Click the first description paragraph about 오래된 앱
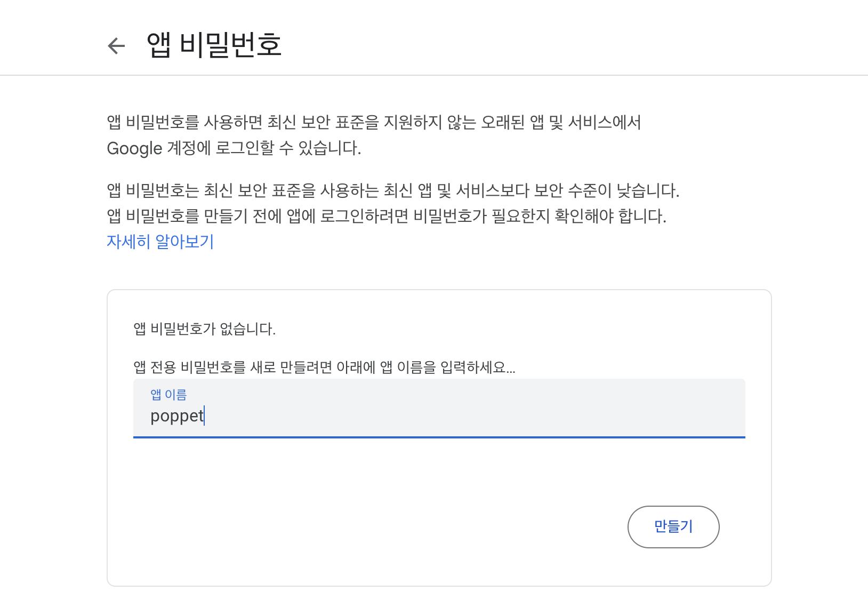 pyautogui.click(x=373, y=135)
